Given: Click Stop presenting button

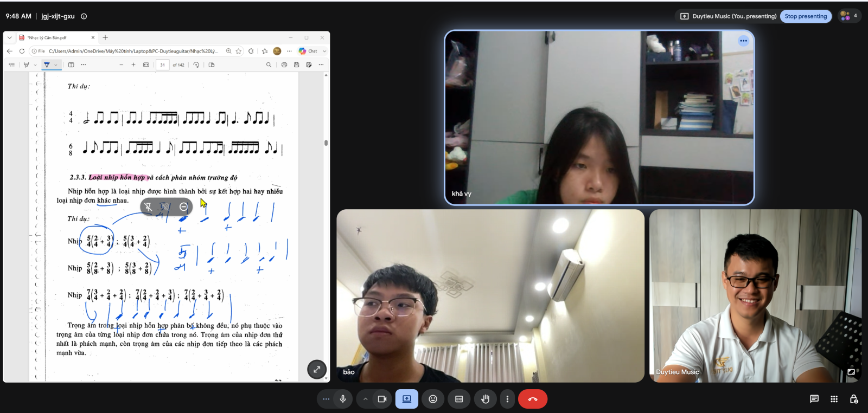Looking at the screenshot, I should click(806, 16).
